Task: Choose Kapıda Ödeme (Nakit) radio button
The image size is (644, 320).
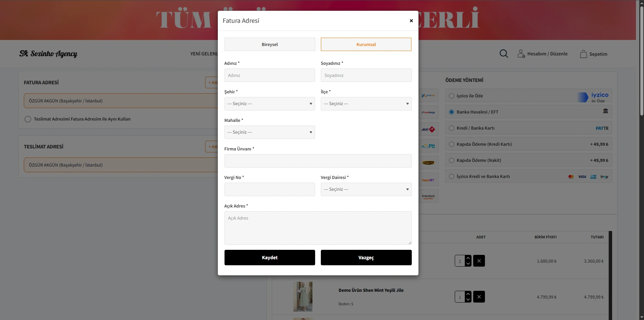Action: (451, 161)
